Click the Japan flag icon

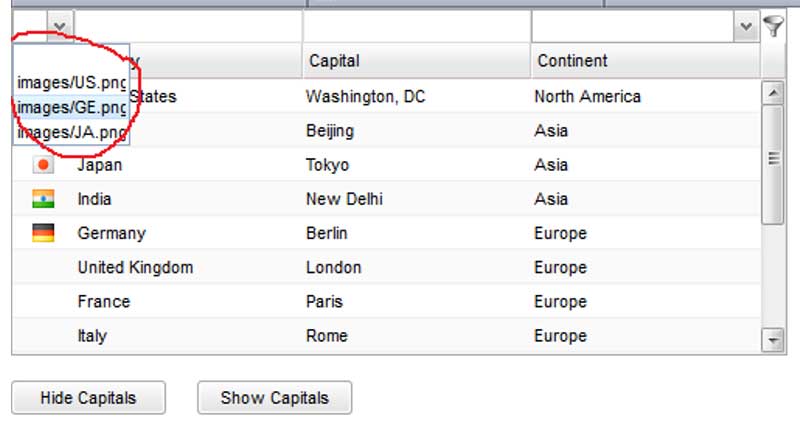coord(43,165)
